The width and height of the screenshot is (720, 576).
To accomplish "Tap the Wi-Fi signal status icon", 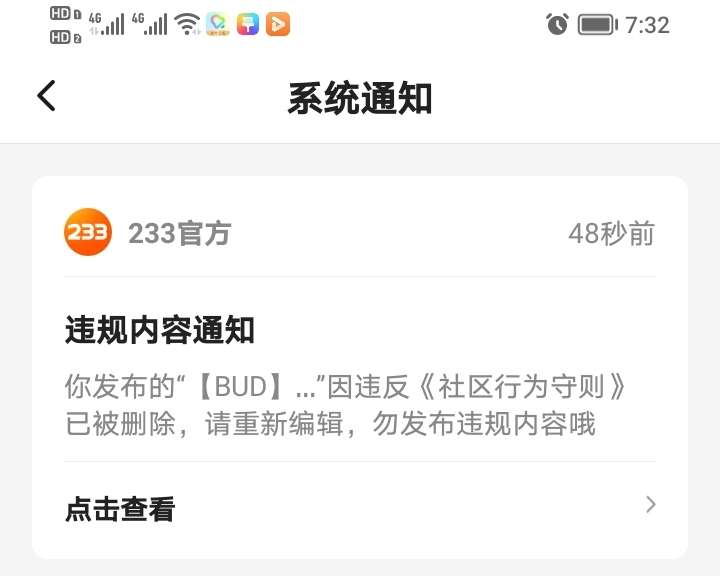I will click(x=188, y=24).
